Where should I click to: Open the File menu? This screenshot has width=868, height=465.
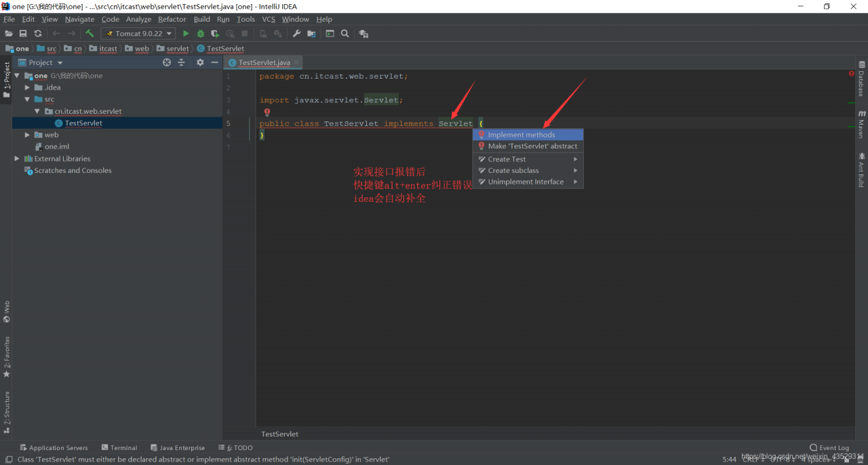(x=9, y=19)
